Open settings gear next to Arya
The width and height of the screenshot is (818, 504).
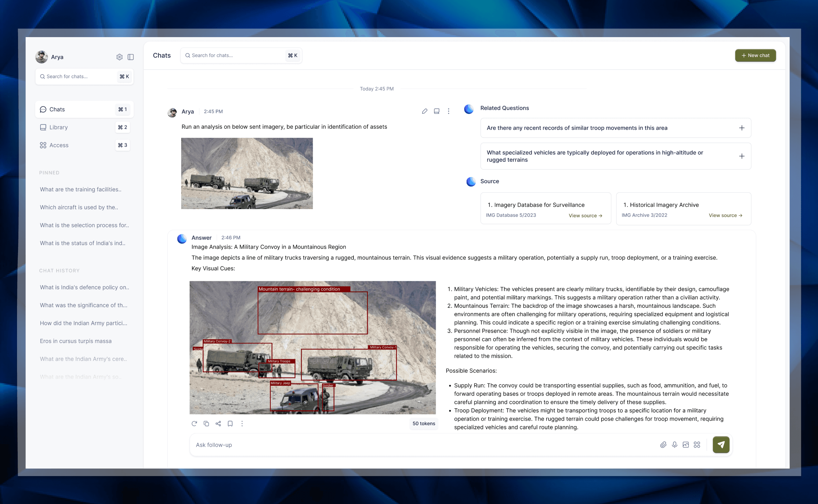pos(119,57)
